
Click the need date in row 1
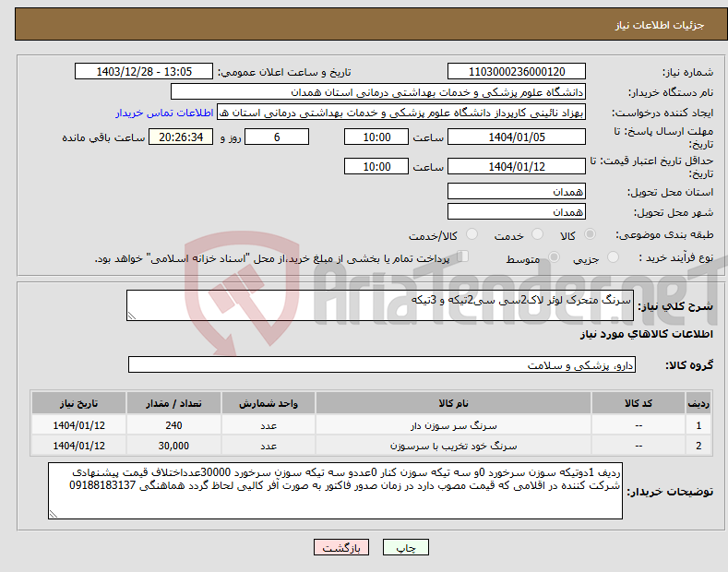[x=79, y=425]
